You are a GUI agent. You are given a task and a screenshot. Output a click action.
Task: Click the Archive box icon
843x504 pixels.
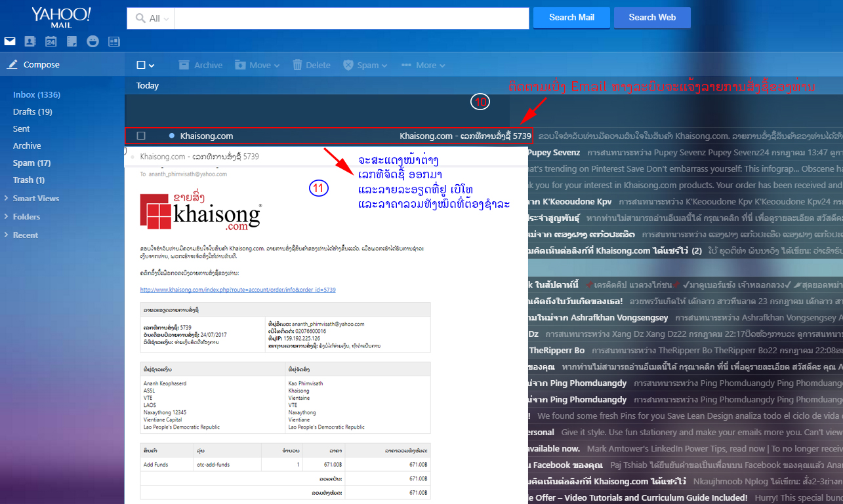point(184,65)
